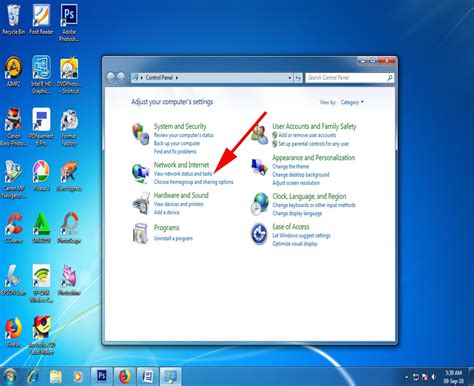Select the Intel HD Graphics desktop icon
The height and width of the screenshot is (386, 474).
pyautogui.click(x=41, y=75)
